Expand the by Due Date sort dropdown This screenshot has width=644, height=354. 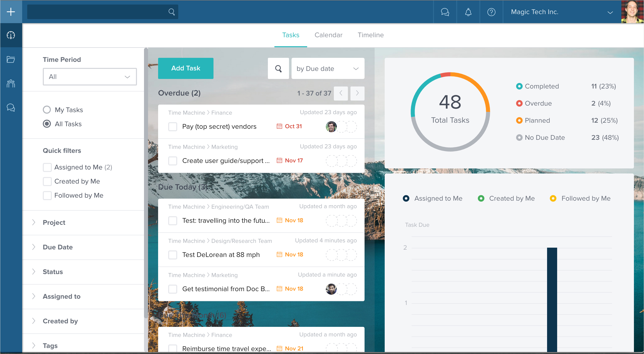[x=327, y=68]
